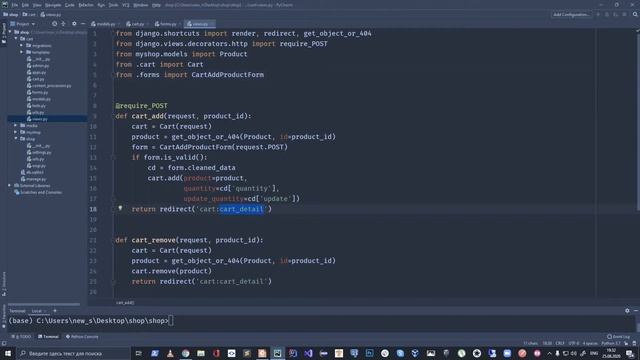
Task: Click the Scroll from Source target icon
Action: click(x=54, y=24)
